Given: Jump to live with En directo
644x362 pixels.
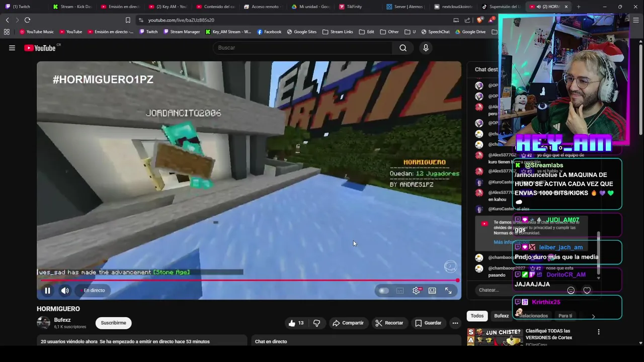Looking at the screenshot, I should tap(94, 291).
